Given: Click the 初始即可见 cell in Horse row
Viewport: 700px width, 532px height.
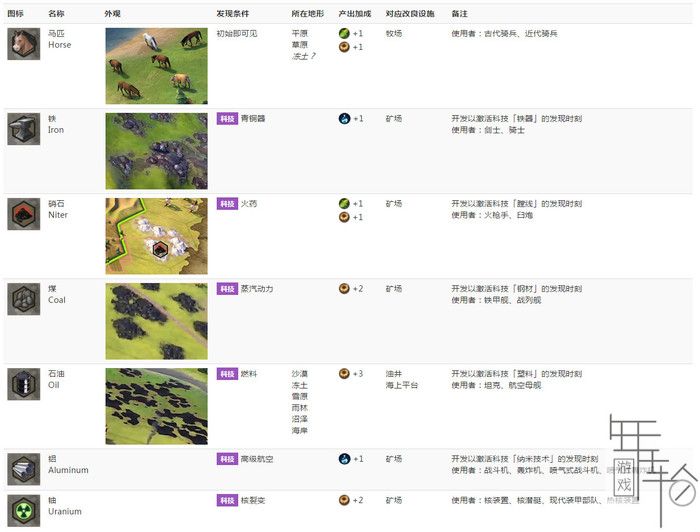Looking at the screenshot, I should pyautogui.click(x=237, y=33).
